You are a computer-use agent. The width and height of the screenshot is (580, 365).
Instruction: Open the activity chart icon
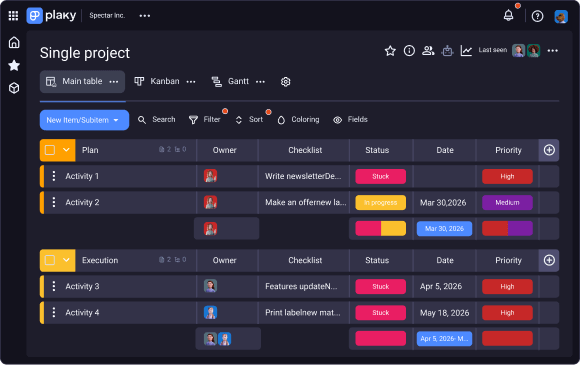[466, 51]
